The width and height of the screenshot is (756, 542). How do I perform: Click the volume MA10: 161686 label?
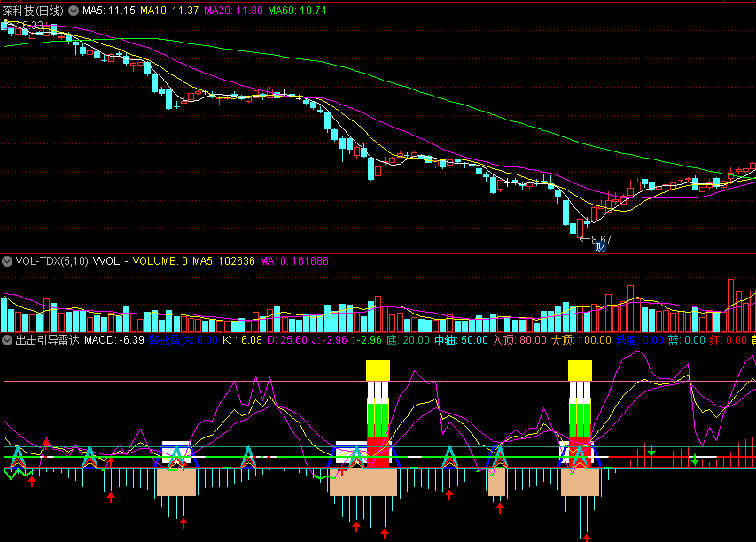click(x=294, y=261)
